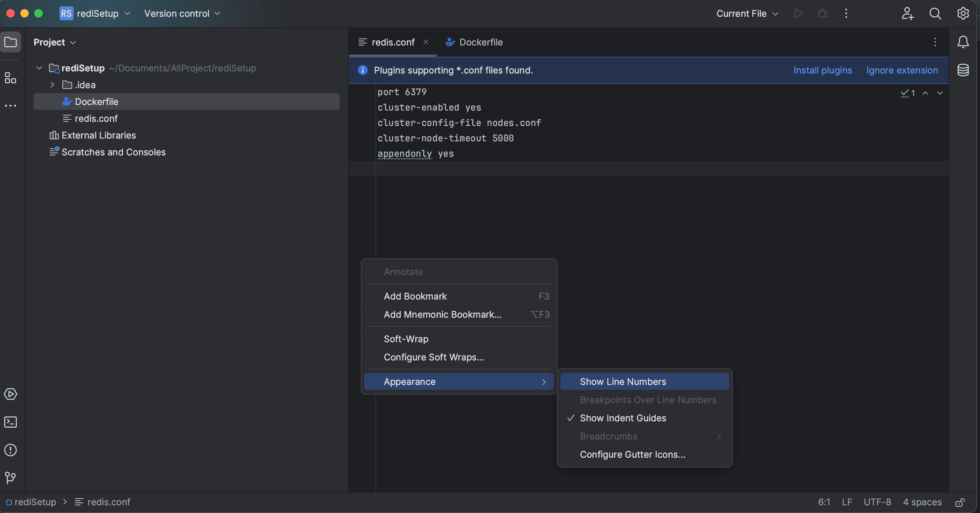Open Current File run configuration dropdown

pos(747,14)
